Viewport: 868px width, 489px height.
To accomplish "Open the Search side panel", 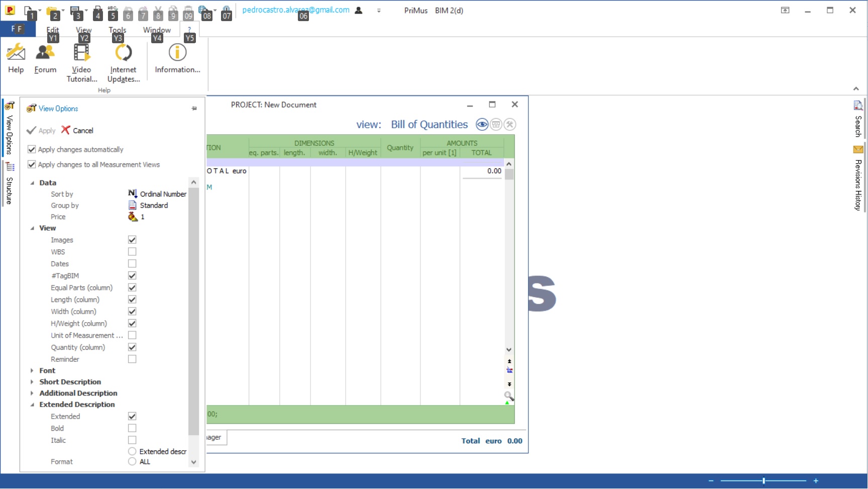I will coord(858,120).
